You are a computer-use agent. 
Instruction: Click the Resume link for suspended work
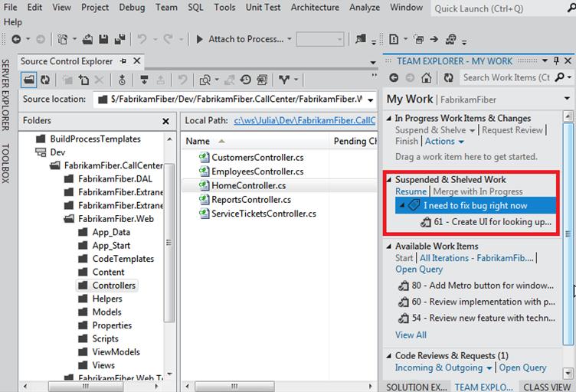coord(411,191)
